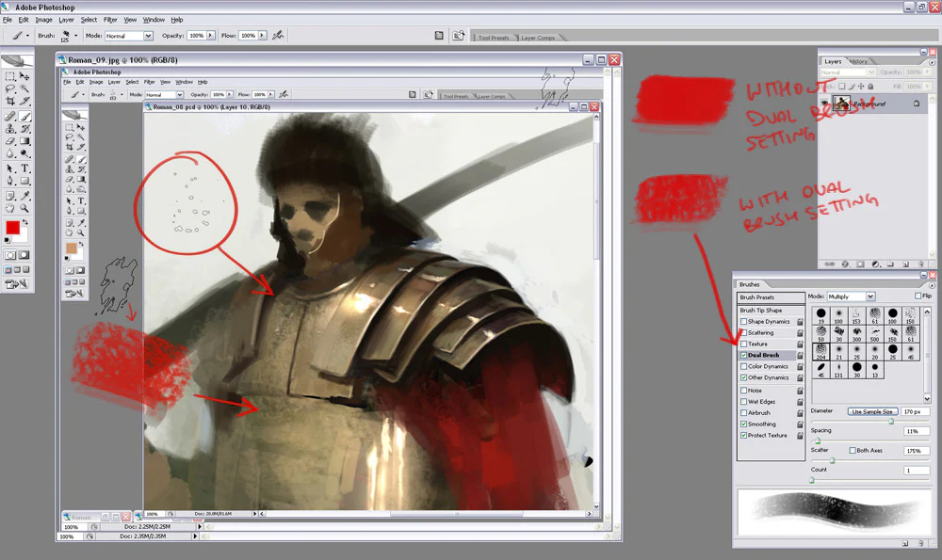This screenshot has height=560, width=942.
Task: Enable the Noise checkbox
Action: pos(744,391)
